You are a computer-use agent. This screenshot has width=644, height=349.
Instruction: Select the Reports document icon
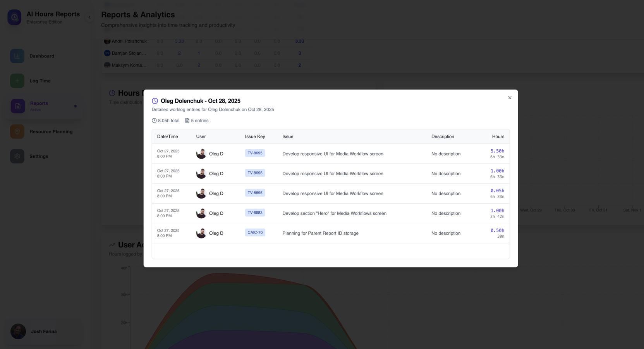[x=18, y=106]
